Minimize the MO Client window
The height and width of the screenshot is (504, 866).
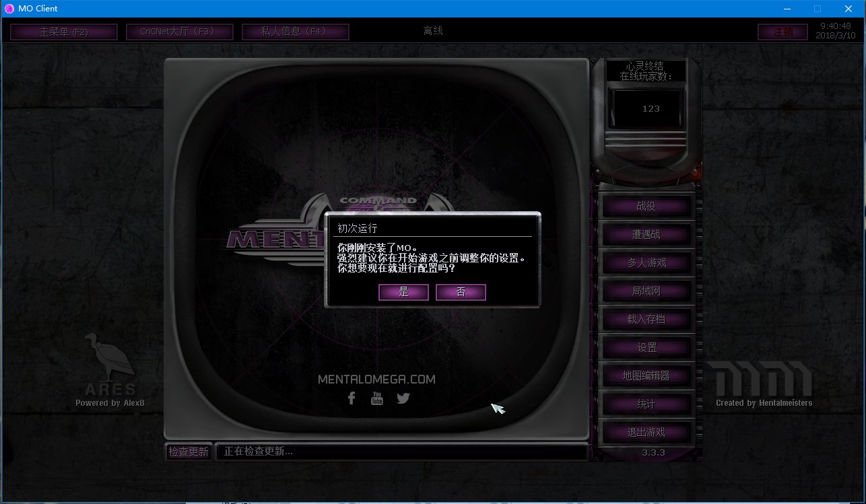786,9
